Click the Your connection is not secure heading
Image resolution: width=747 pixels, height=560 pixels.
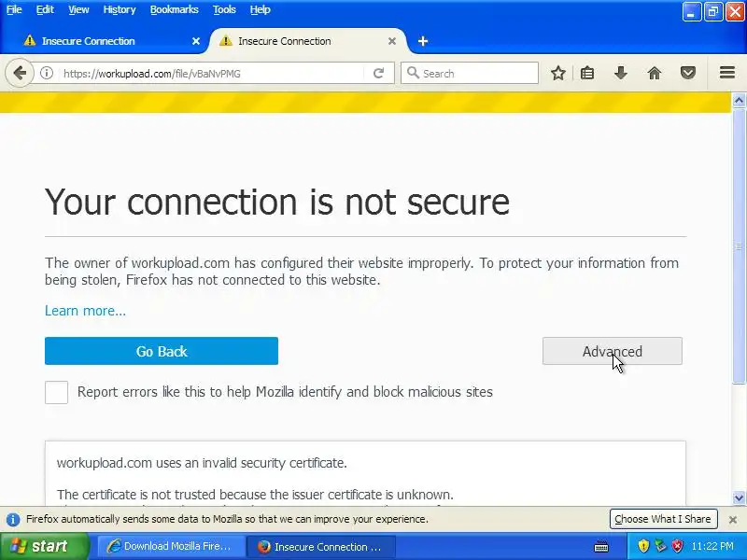[x=277, y=202]
